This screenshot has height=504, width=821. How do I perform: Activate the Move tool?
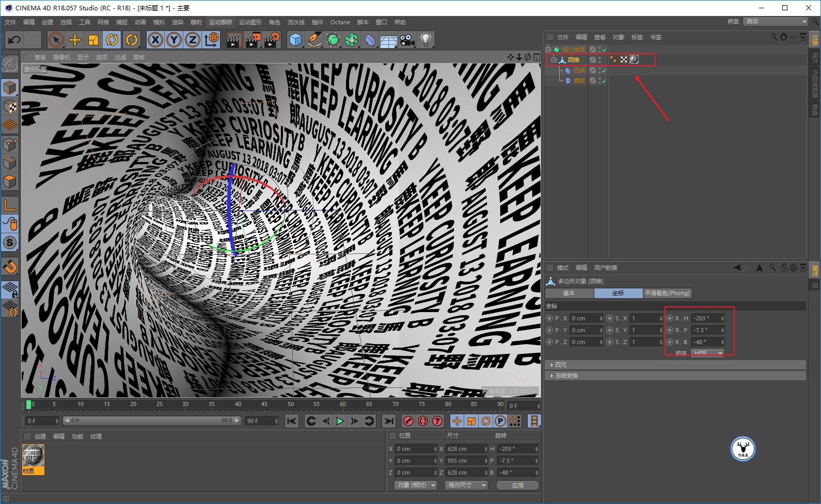coord(75,40)
